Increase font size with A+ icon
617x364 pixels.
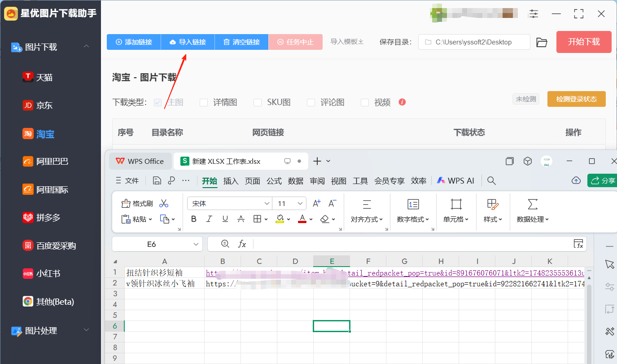[x=316, y=203]
